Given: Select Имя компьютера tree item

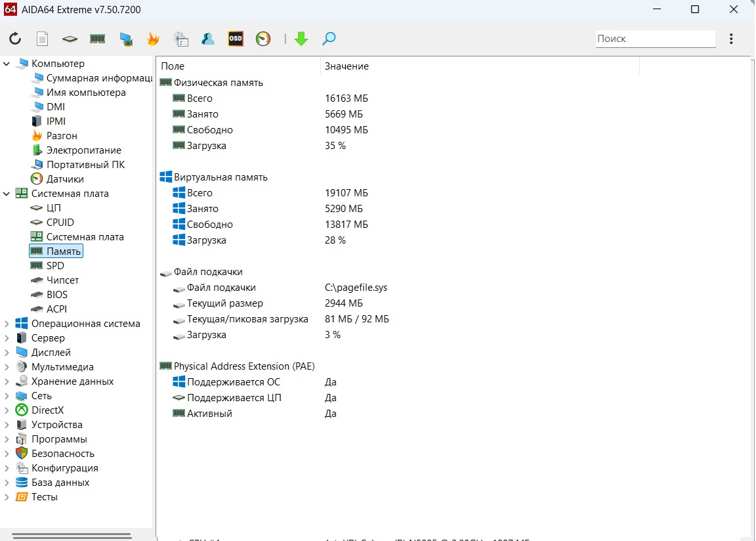Looking at the screenshot, I should (78, 93).
